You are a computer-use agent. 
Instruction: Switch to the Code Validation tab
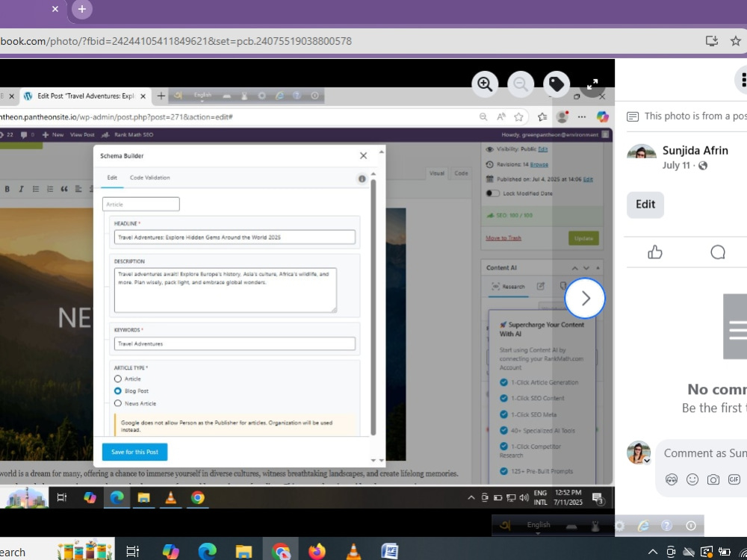point(149,178)
